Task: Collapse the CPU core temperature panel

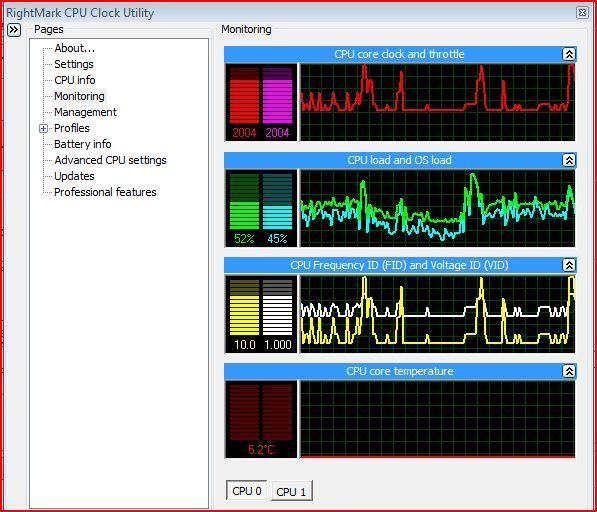Action: pyautogui.click(x=569, y=371)
